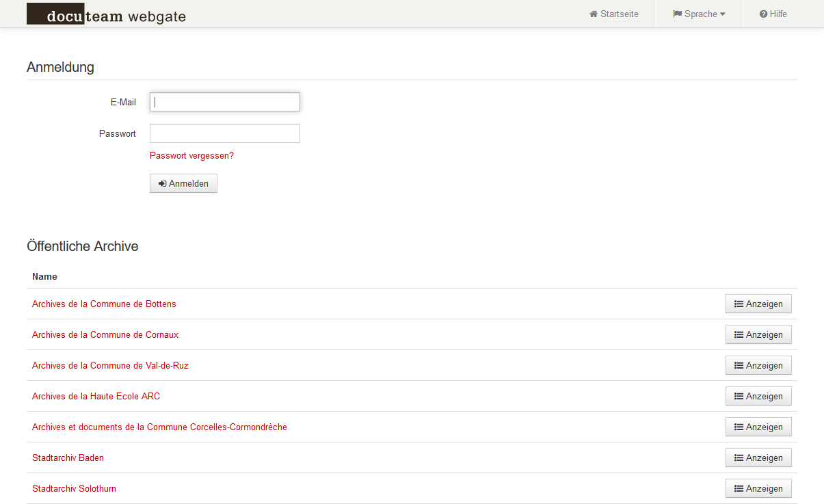
Task: Click Anzeigen for Commune de Cornaux
Action: click(x=758, y=334)
